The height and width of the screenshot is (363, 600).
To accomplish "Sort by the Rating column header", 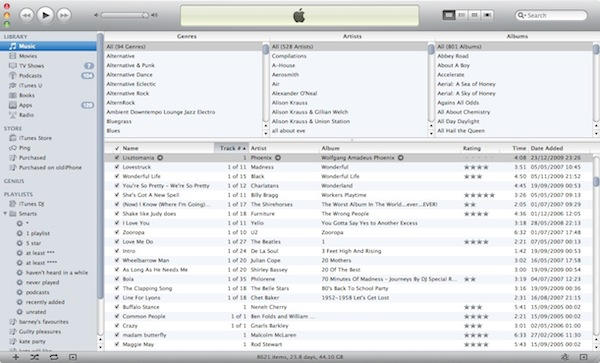I will tap(481, 148).
